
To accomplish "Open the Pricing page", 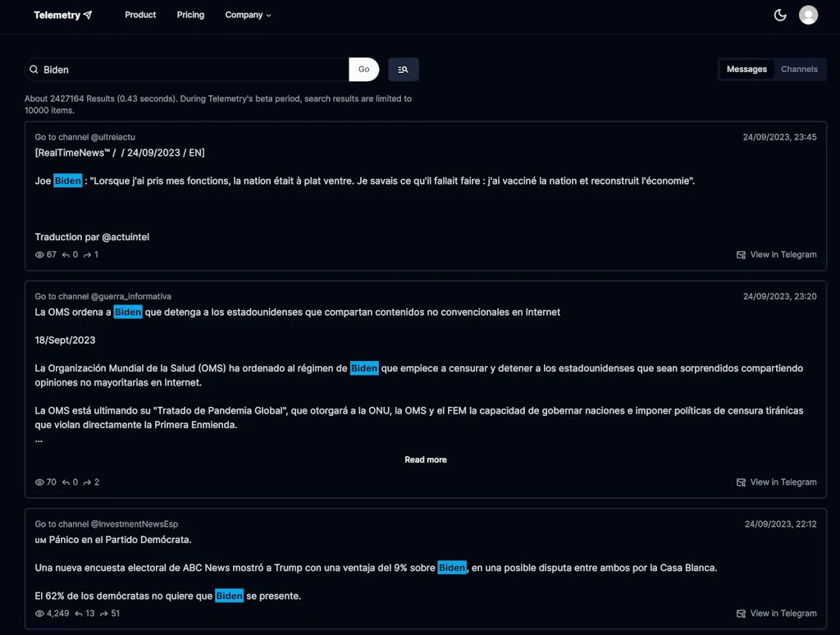I will pos(190,15).
